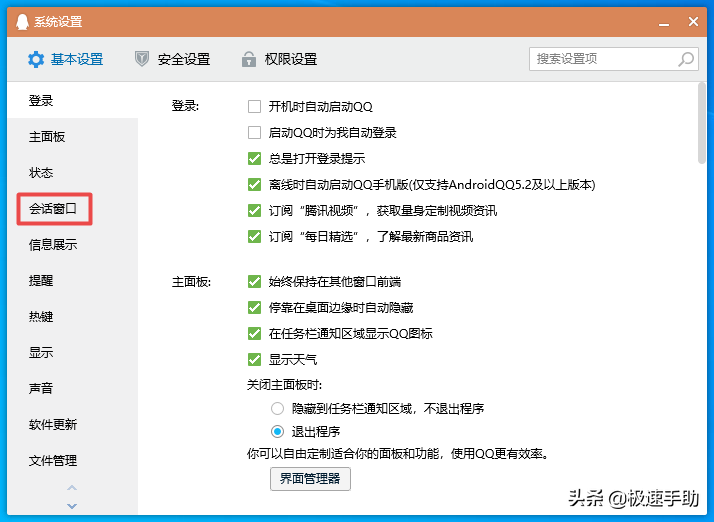The image size is (714, 522).
Task: Uncheck 在任务栏通知区域显示QQ图标
Action: (x=254, y=333)
